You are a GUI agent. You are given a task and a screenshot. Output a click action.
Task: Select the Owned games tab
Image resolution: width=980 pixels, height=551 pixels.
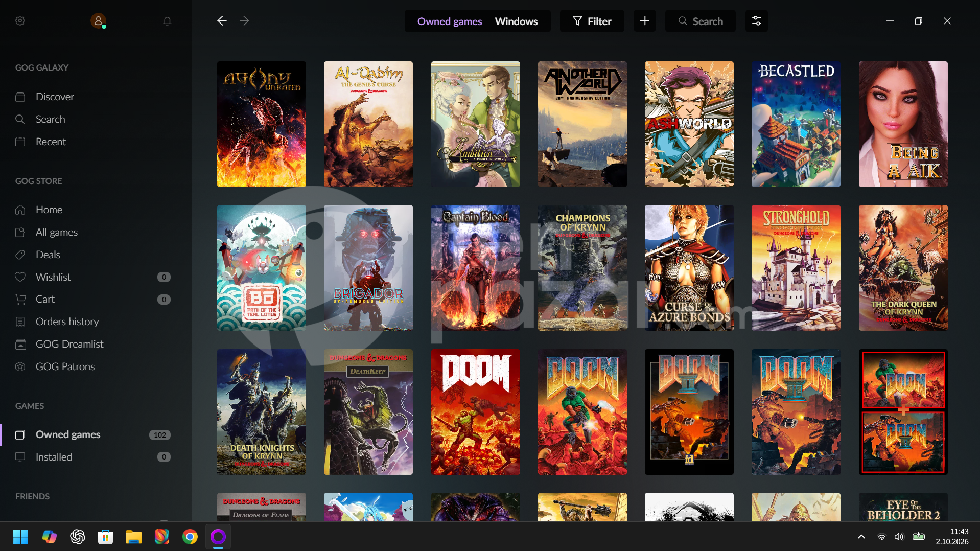coord(450,21)
